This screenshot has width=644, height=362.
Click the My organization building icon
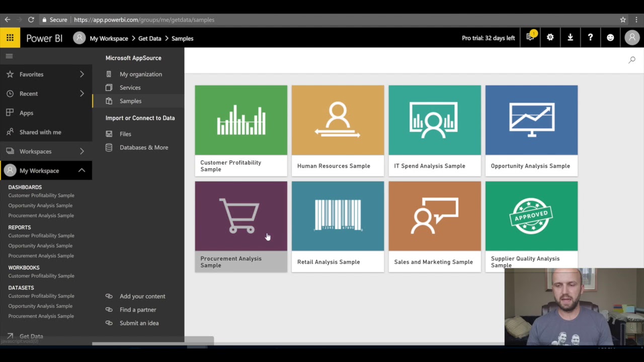coord(109,74)
